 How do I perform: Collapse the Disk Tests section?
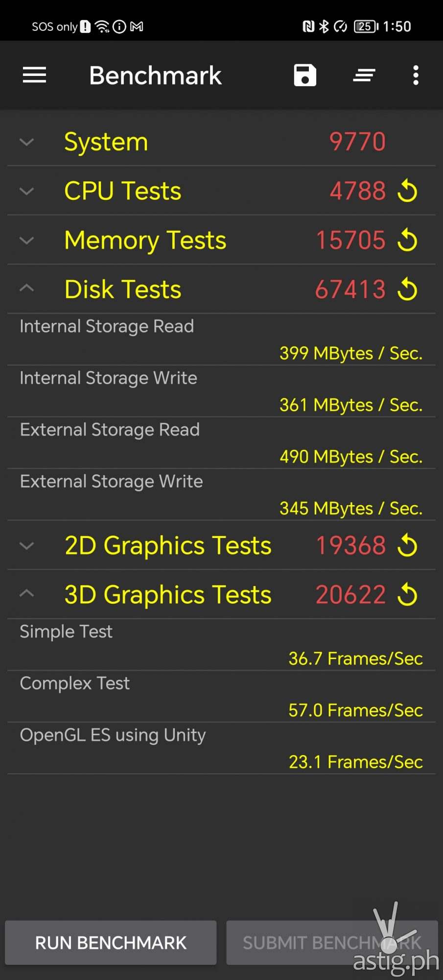click(x=26, y=289)
